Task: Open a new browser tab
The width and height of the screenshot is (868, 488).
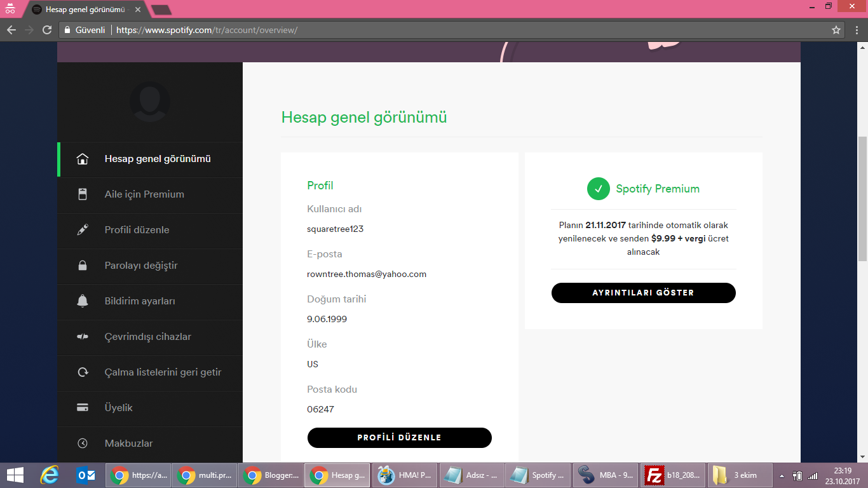Action: click(x=161, y=10)
